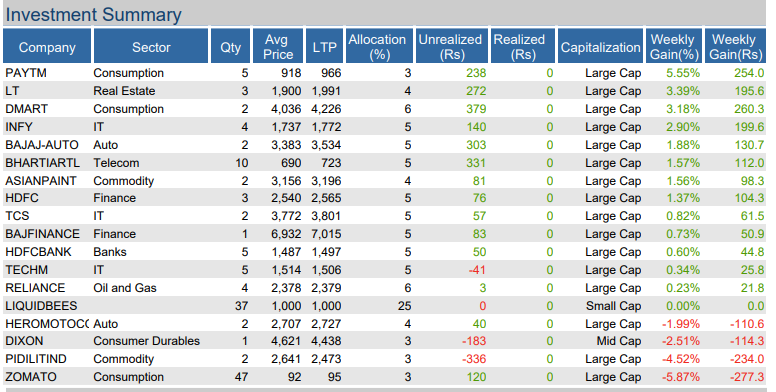This screenshot has height=392, width=776.
Task: Select the Realized (Rs) column header
Action: click(522, 46)
